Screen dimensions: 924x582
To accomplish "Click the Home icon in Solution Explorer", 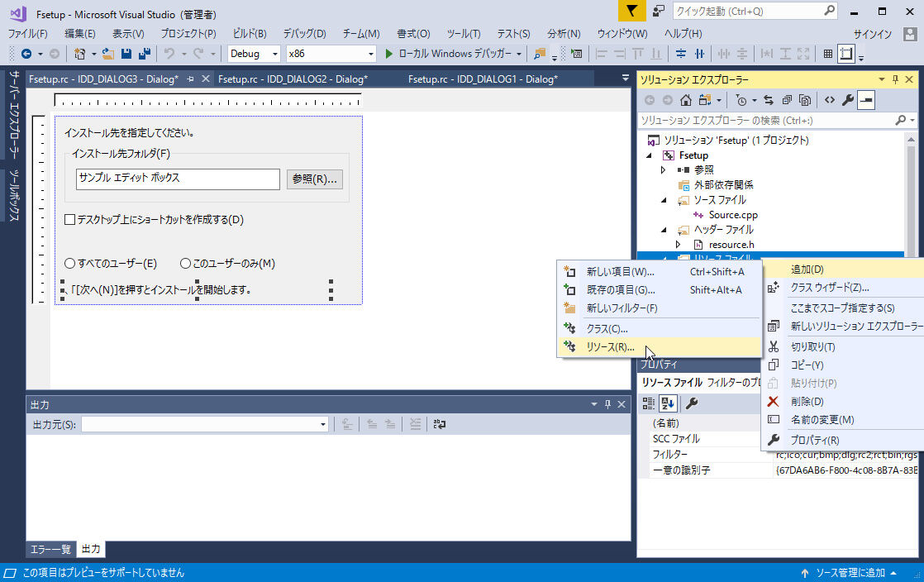I will pos(686,100).
